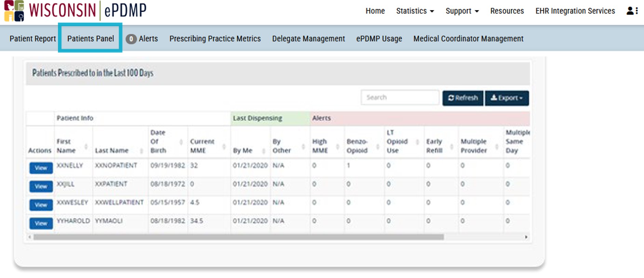Sort by Date Of Birth column arrows

click(x=181, y=142)
